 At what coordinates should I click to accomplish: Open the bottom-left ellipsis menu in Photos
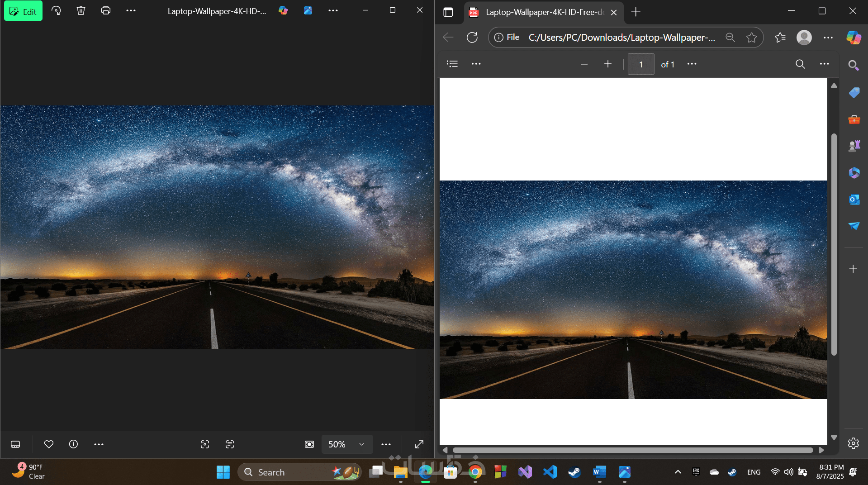coord(99,444)
